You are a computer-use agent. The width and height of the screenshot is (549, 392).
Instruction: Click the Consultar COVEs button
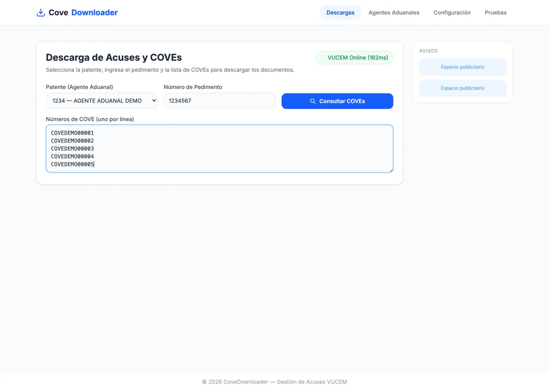tap(337, 101)
